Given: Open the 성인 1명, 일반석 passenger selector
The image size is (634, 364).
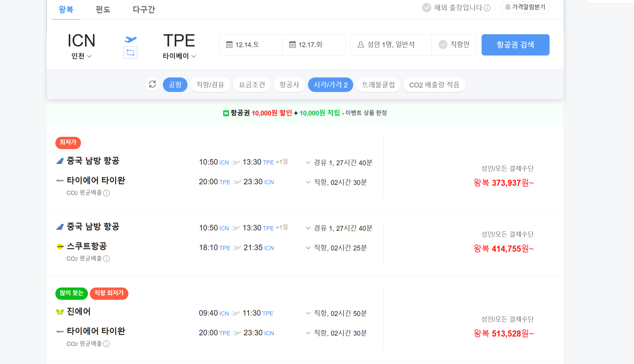Looking at the screenshot, I should pyautogui.click(x=391, y=45).
